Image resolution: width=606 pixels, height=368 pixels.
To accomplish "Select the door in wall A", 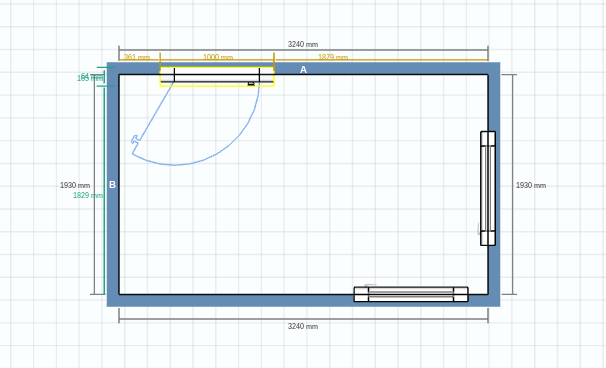I will (217, 76).
